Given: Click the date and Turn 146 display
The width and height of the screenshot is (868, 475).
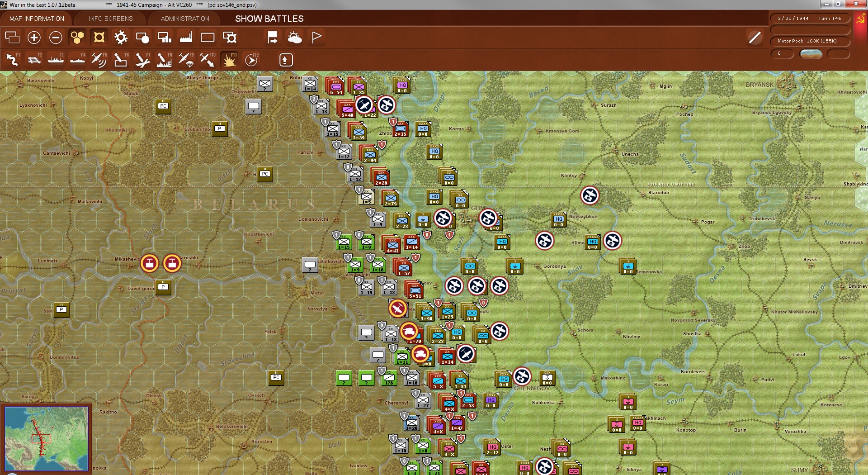Looking at the screenshot, I should tap(809, 19).
